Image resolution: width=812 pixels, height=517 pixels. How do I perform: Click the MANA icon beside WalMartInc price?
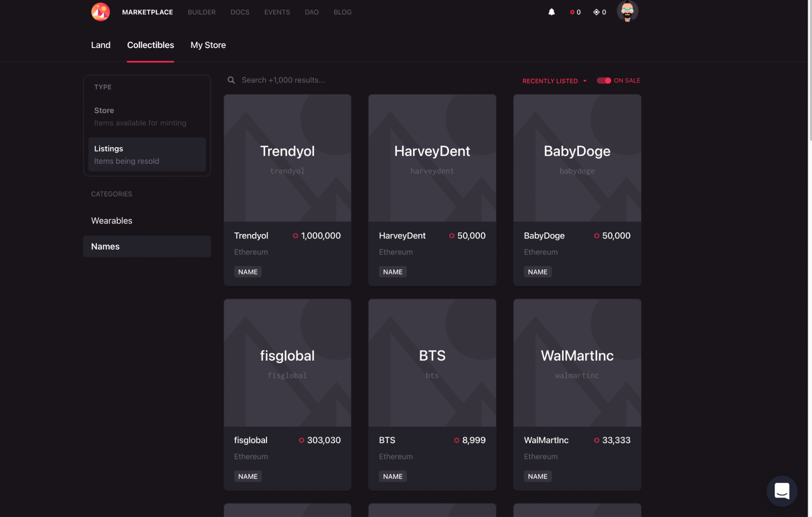(x=596, y=440)
